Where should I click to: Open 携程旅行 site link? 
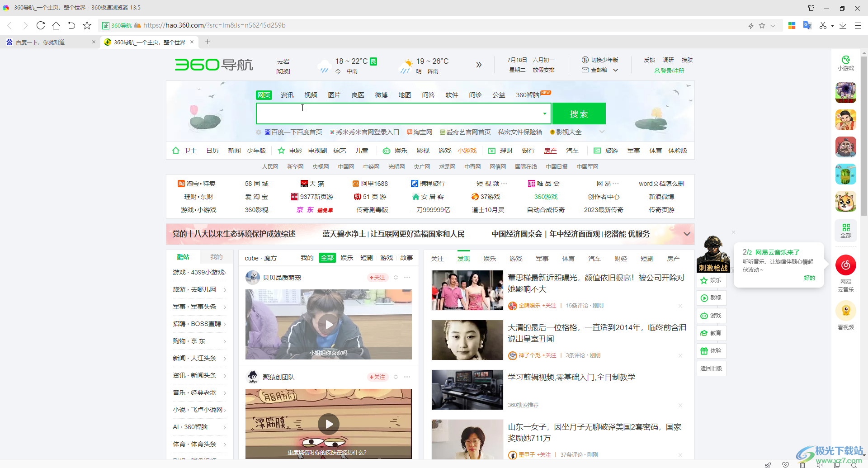tap(428, 184)
